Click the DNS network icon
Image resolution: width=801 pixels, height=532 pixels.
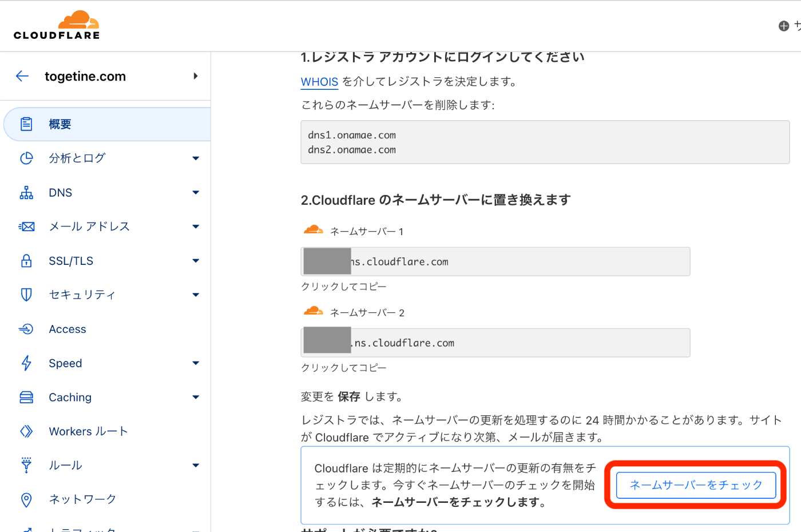[26, 193]
